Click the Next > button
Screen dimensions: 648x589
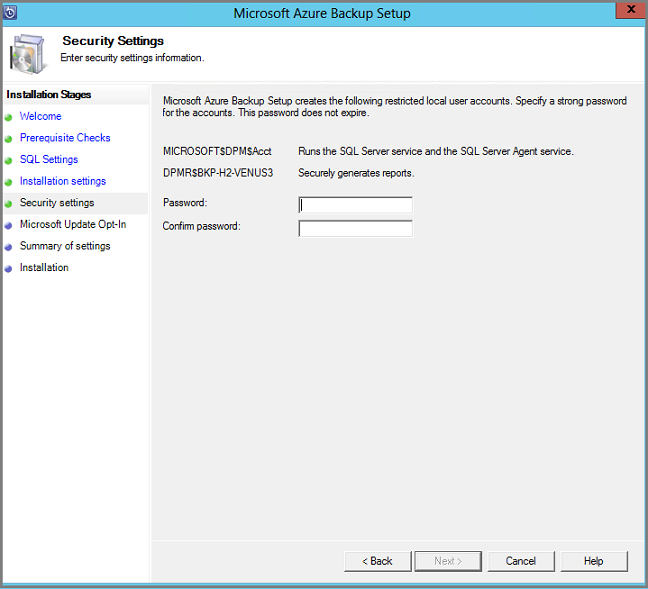448,561
